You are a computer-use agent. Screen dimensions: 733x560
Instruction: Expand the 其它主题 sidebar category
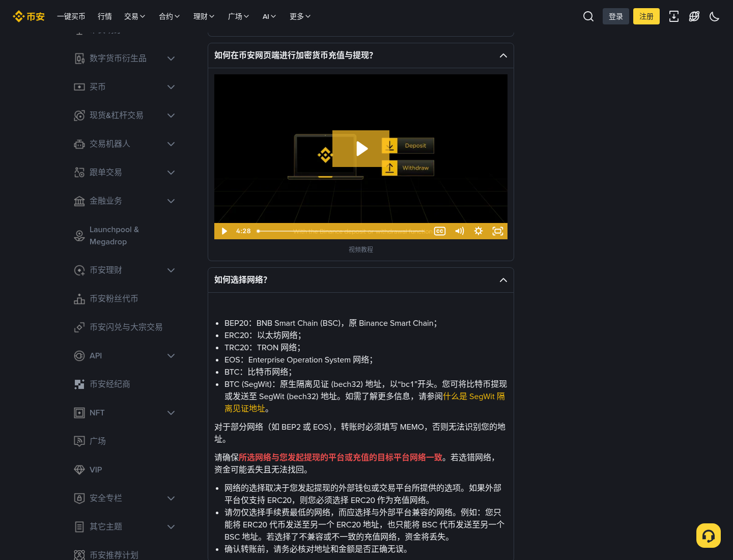[x=171, y=527]
